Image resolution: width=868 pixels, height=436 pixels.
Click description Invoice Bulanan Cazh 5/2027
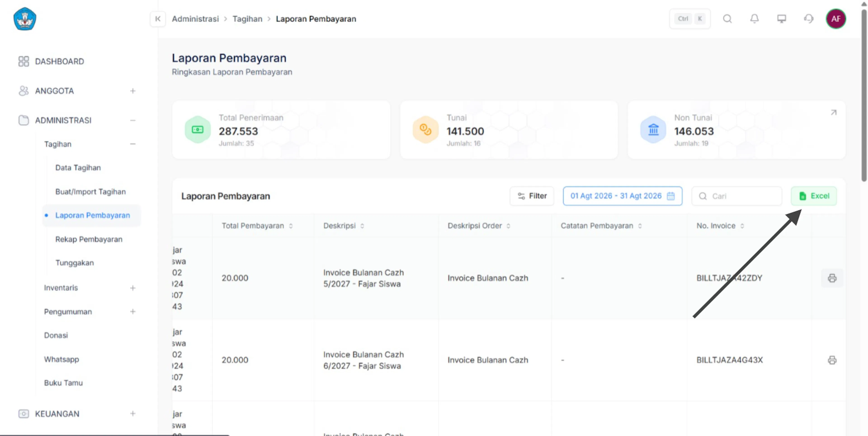point(363,278)
